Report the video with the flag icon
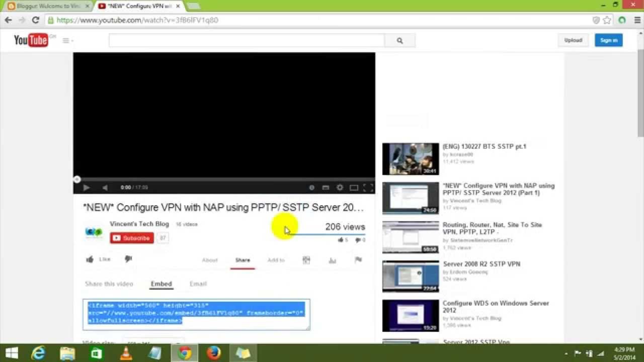The height and width of the screenshot is (362, 644). point(358,260)
